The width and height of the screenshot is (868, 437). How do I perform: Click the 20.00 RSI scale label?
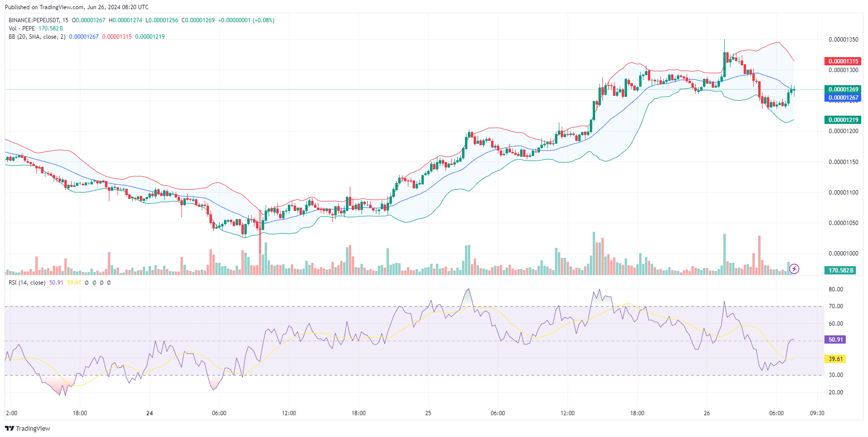tap(836, 392)
